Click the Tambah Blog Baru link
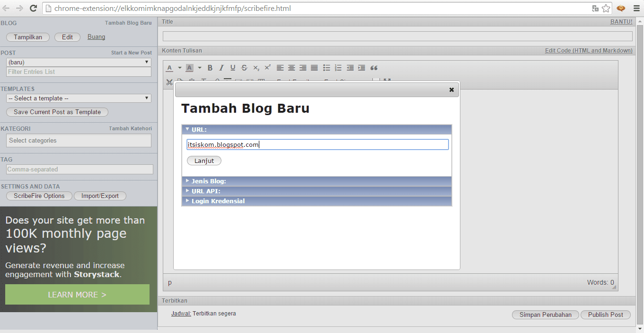 tap(128, 23)
